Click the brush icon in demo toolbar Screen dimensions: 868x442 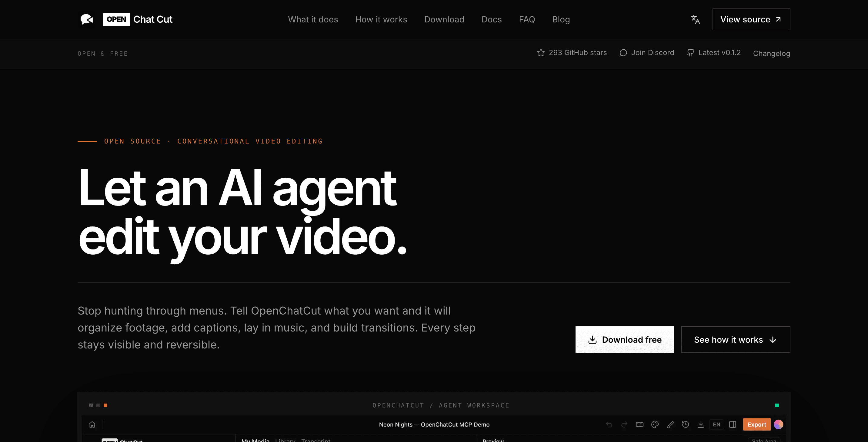click(670, 424)
